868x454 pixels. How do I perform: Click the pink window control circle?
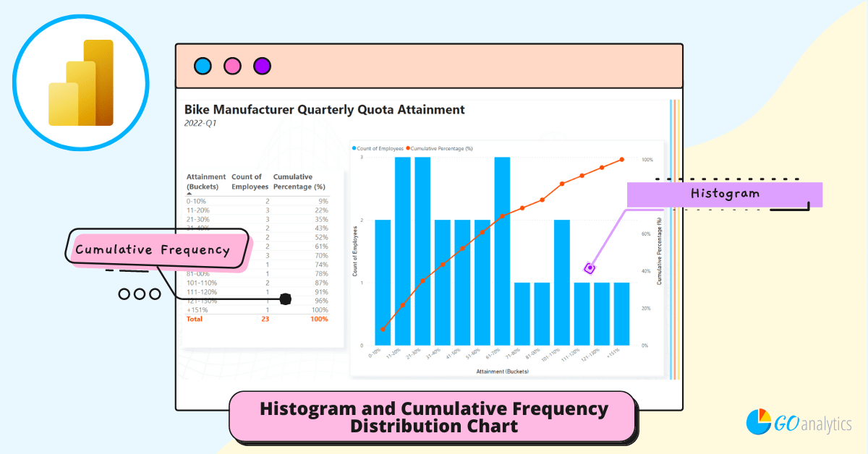click(x=231, y=65)
